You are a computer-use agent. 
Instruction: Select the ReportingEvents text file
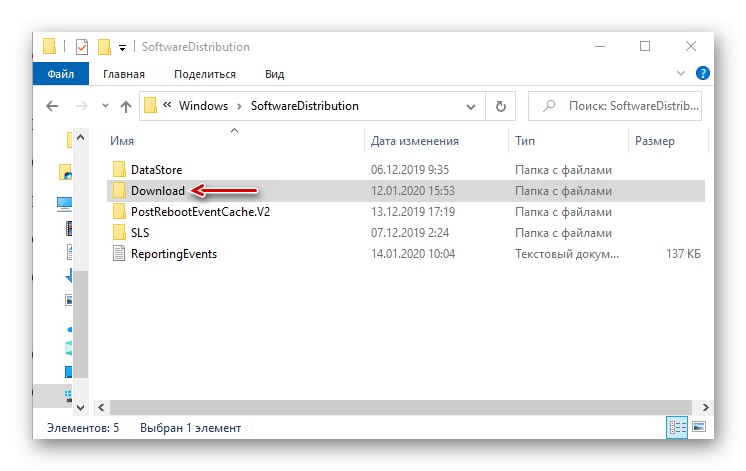(x=173, y=254)
